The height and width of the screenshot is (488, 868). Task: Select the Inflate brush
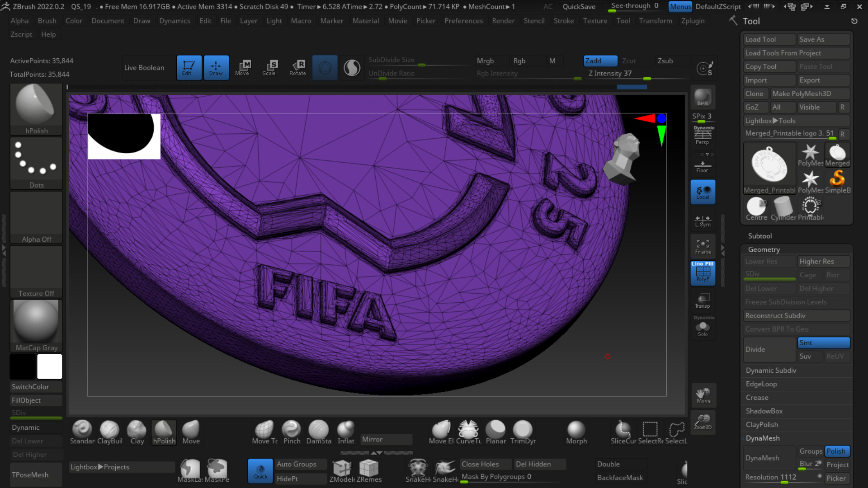point(346,432)
